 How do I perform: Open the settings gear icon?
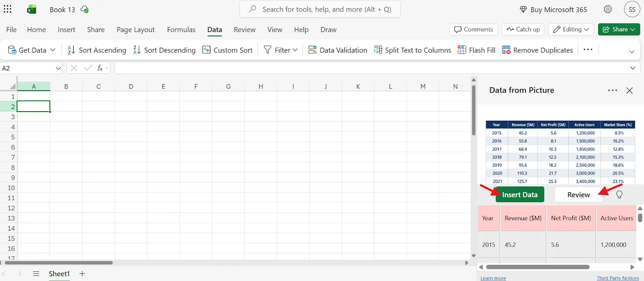point(608,9)
